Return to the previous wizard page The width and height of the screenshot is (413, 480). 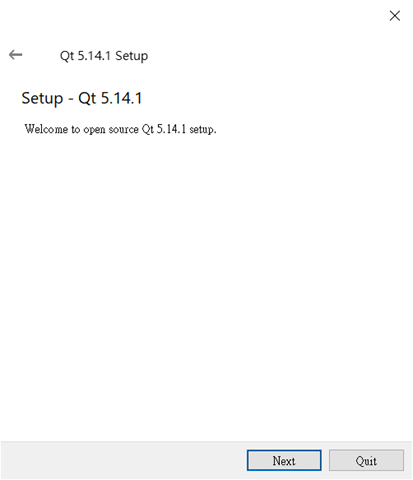tap(15, 55)
